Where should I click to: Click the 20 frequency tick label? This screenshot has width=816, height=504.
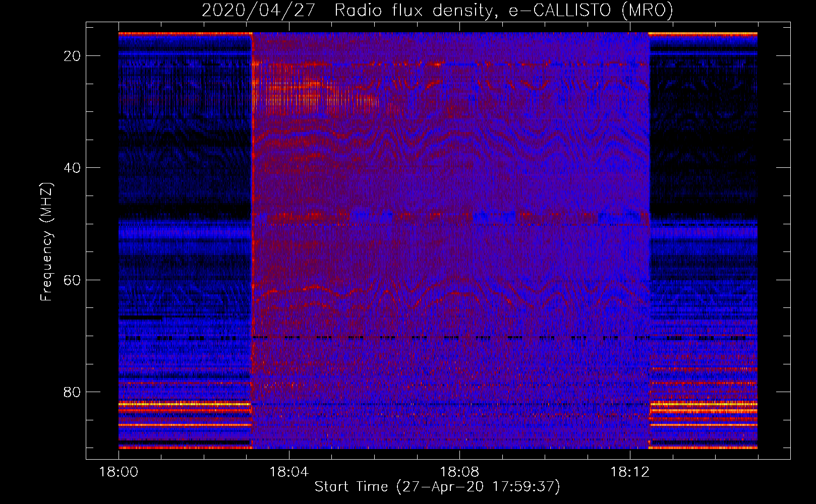tap(72, 56)
